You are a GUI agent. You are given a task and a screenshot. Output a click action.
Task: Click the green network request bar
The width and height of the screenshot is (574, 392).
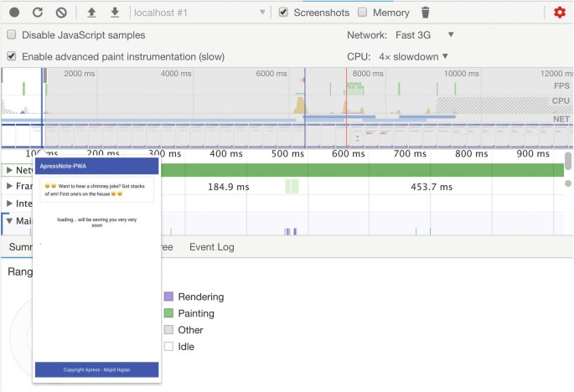coord(362,170)
